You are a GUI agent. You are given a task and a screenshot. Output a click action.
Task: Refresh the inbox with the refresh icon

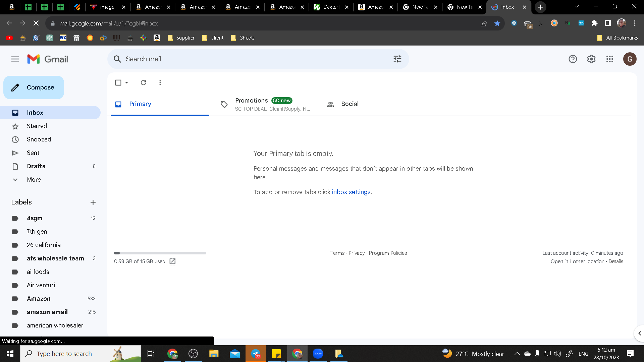pos(143,82)
